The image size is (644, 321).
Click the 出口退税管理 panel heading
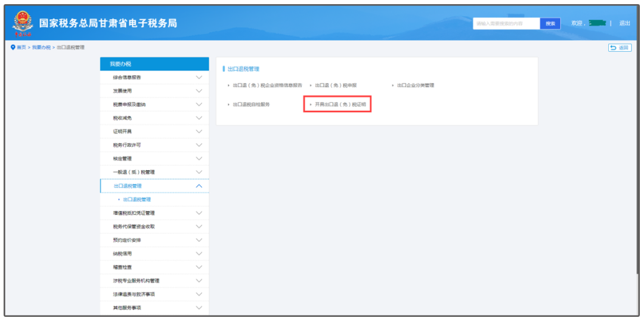point(243,69)
